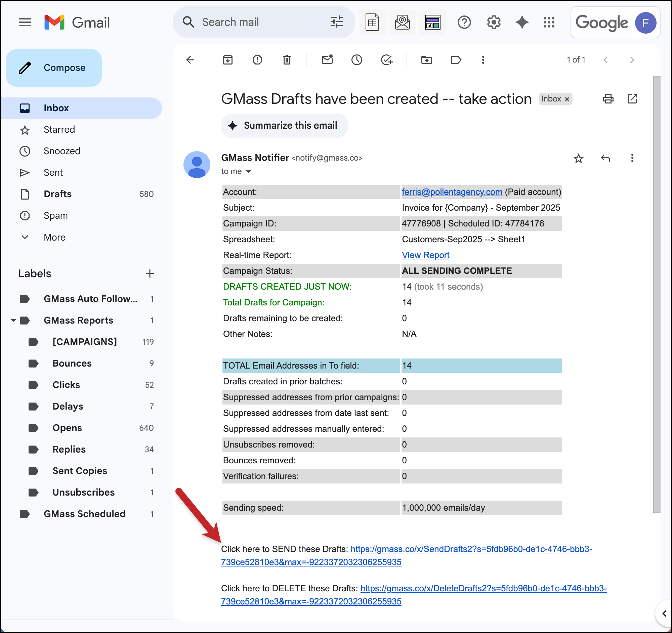Open the Bounces label
672x633 pixels.
pos(72,363)
